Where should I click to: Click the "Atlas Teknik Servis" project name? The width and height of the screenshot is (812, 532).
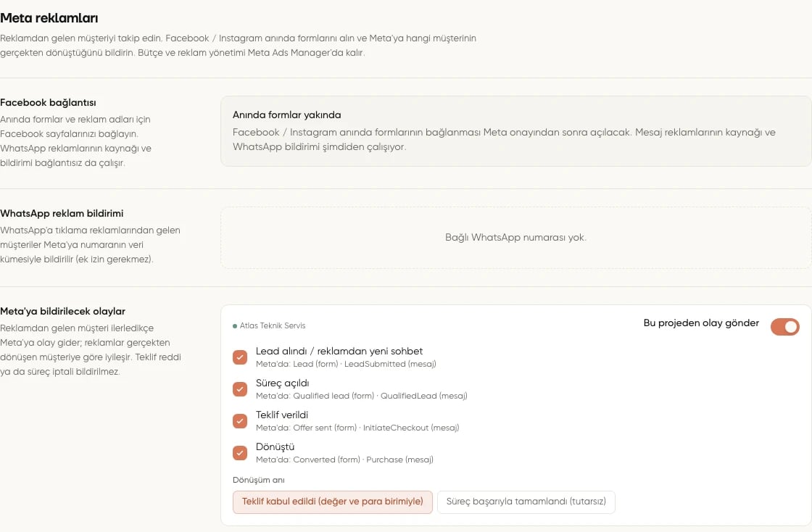coord(273,325)
